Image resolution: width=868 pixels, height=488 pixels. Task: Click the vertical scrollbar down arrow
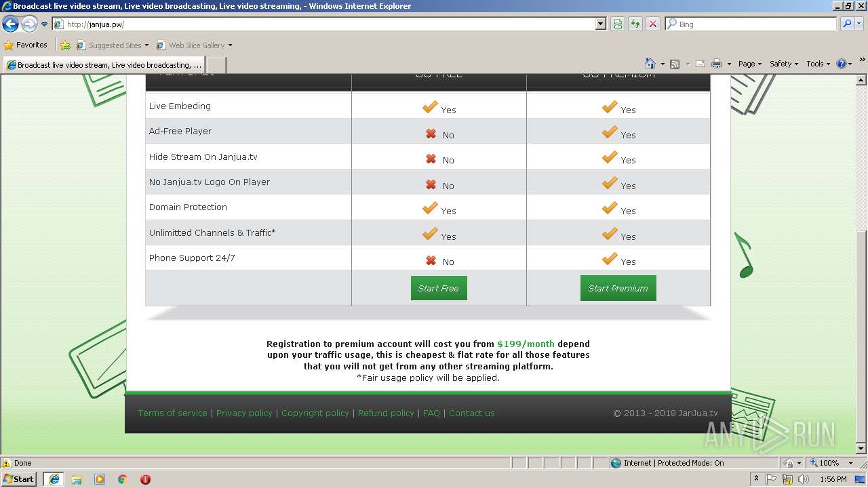[x=862, y=449]
